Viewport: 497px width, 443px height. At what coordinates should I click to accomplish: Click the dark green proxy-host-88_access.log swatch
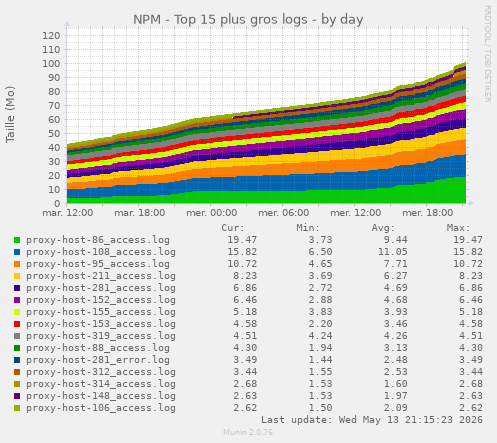click(x=17, y=348)
